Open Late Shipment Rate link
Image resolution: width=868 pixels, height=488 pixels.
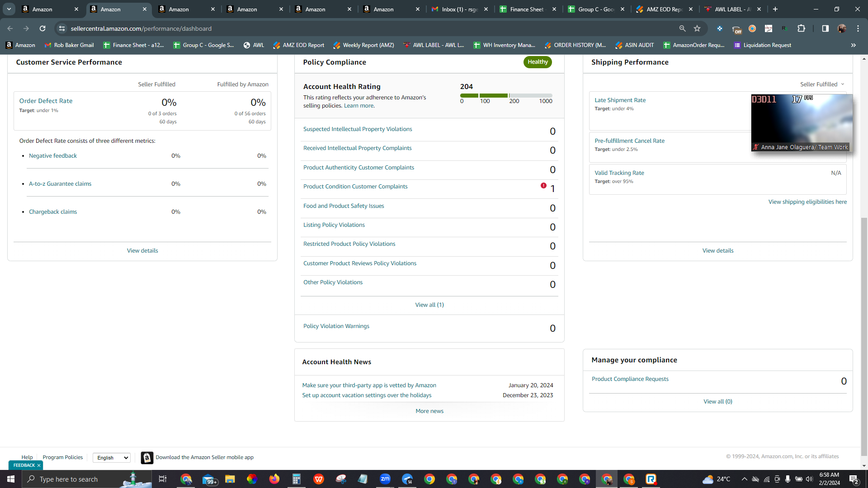click(x=620, y=100)
